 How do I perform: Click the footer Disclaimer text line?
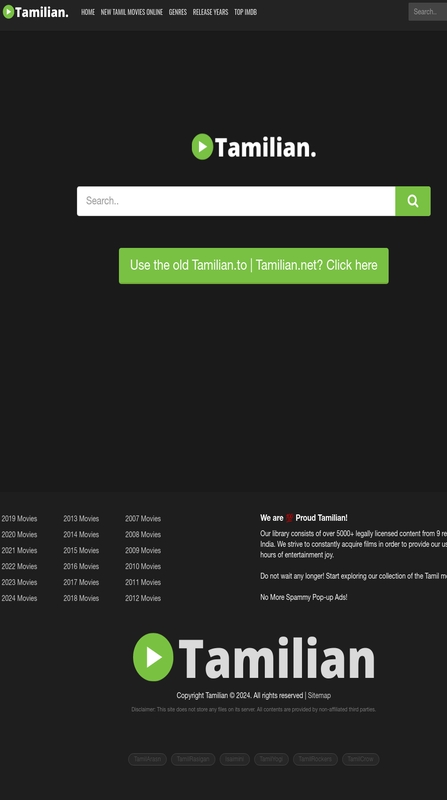pyautogui.click(x=254, y=709)
